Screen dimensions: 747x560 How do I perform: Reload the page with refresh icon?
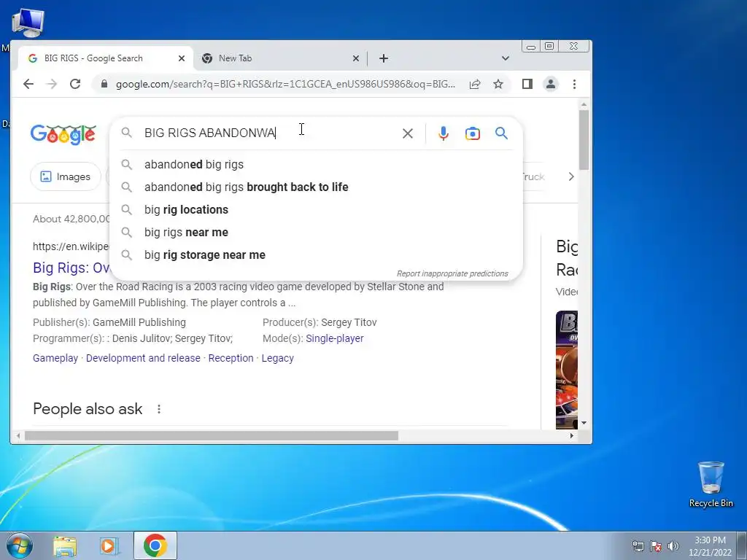(x=75, y=85)
